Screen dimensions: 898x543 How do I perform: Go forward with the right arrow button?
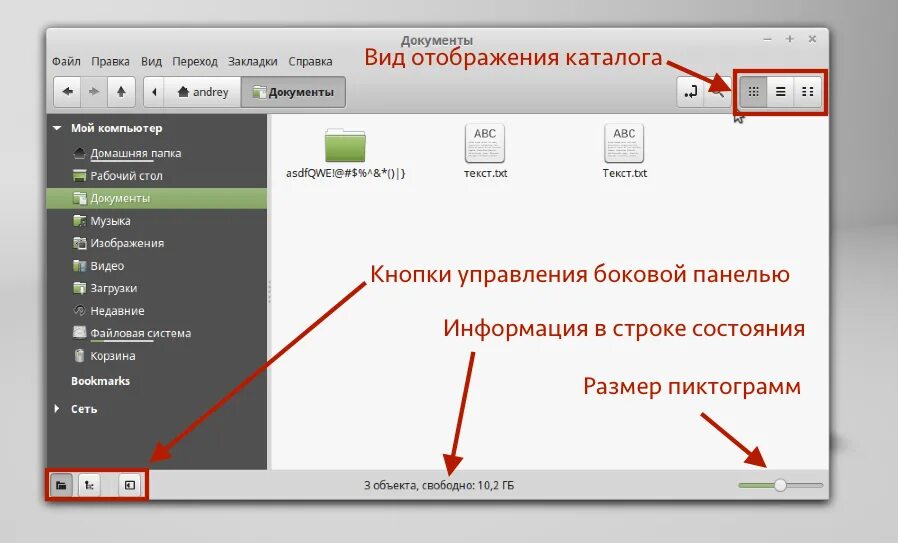point(94,92)
